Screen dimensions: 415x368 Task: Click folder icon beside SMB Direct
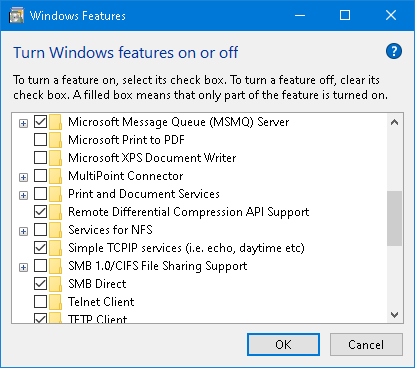tap(55, 284)
